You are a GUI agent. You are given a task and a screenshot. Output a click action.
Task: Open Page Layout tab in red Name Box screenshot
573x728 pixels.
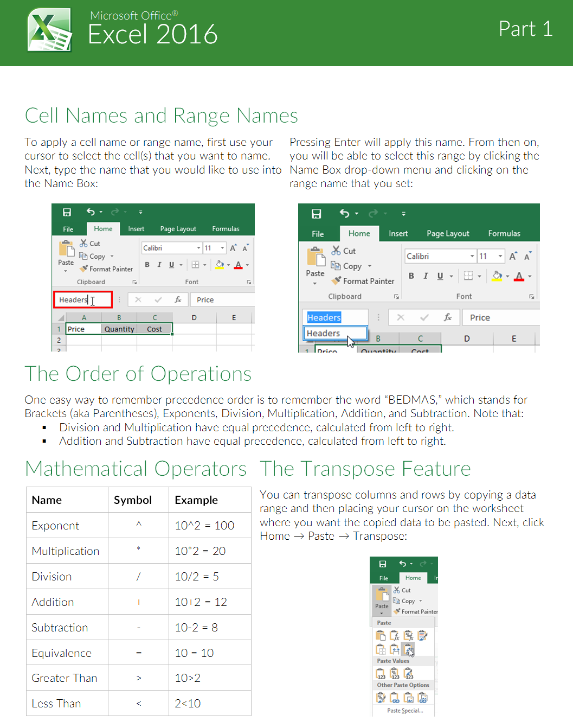(x=178, y=229)
